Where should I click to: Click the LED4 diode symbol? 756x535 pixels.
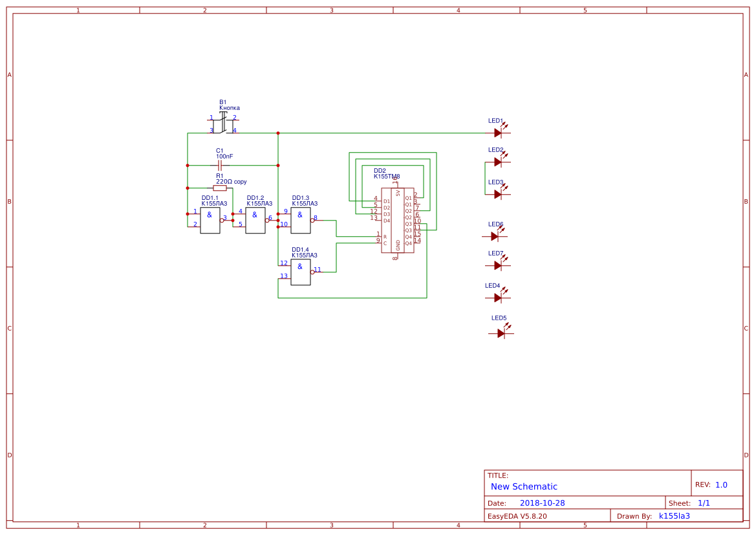click(x=498, y=298)
